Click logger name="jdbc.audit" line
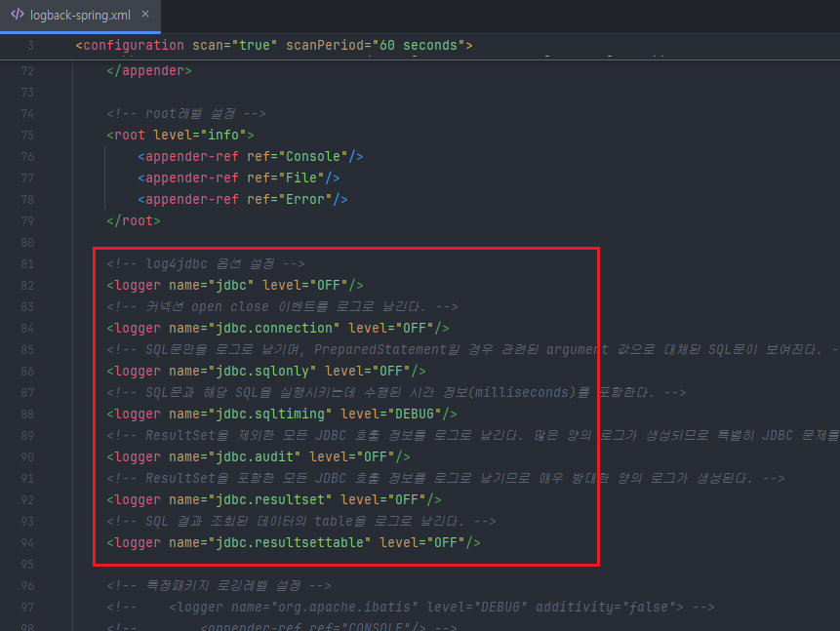Screen dimensions: 840x631 (259, 456)
